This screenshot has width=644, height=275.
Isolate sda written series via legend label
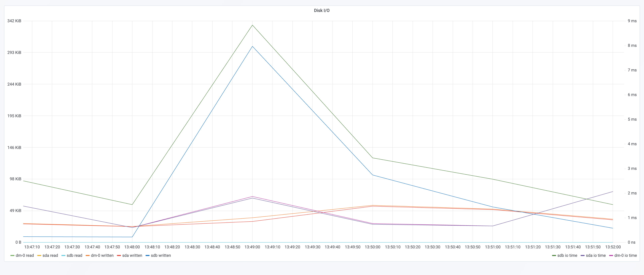coord(132,255)
